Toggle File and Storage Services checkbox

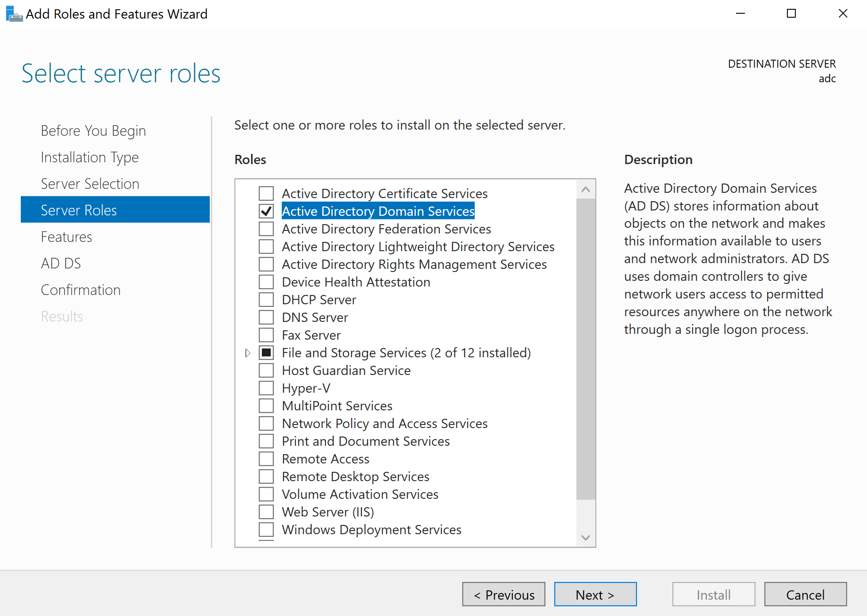pos(266,353)
